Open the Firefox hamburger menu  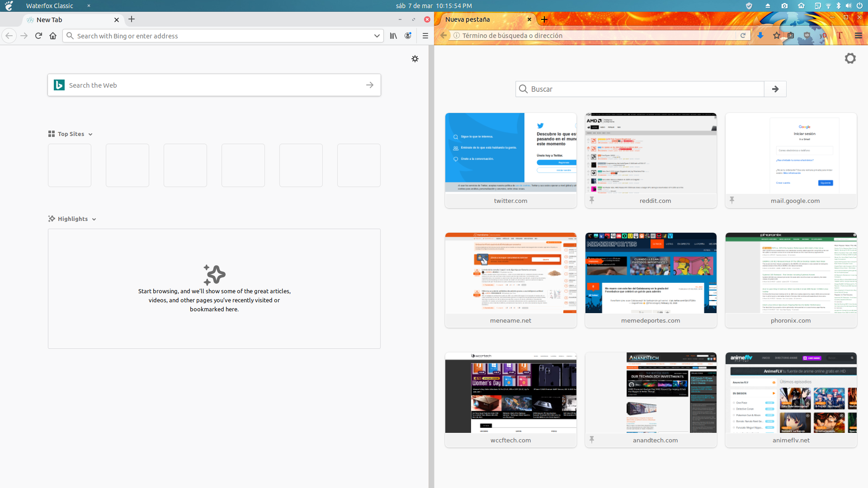tap(858, 35)
